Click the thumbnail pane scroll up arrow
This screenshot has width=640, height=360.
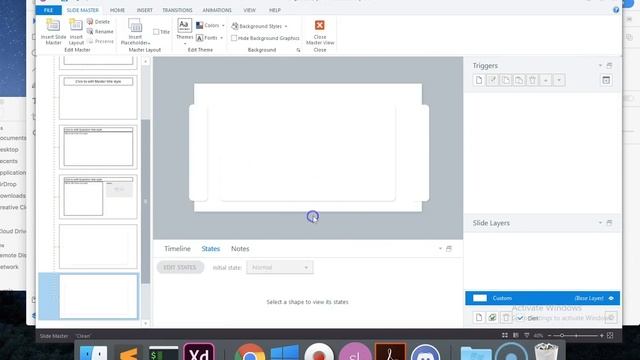[146, 62]
